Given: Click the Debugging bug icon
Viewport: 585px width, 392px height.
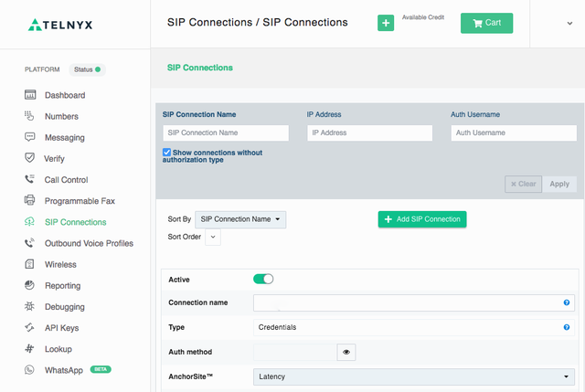Looking at the screenshot, I should (29, 307).
